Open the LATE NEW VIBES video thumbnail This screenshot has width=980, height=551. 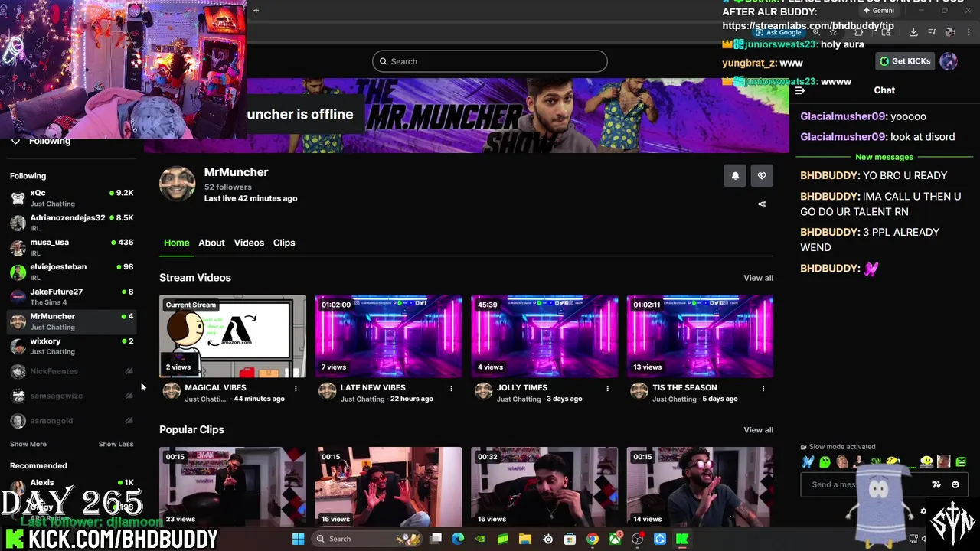388,336
